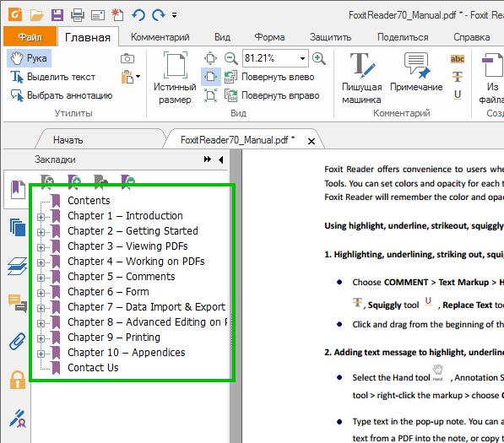Image resolution: width=504 pixels, height=443 pixels.
Task: Switch to the Главная ribbon tab
Action: [88, 37]
